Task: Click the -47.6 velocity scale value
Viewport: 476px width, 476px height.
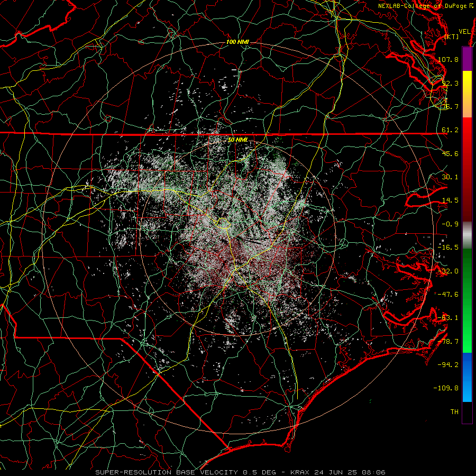Action: pyautogui.click(x=448, y=295)
